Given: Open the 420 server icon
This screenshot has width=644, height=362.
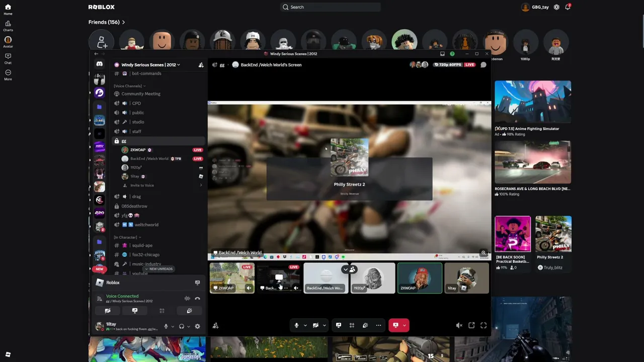Looking at the screenshot, I should (100, 213).
